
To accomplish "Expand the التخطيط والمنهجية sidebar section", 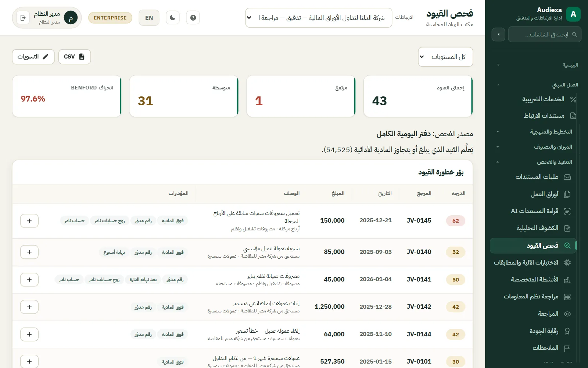I will point(535,132).
